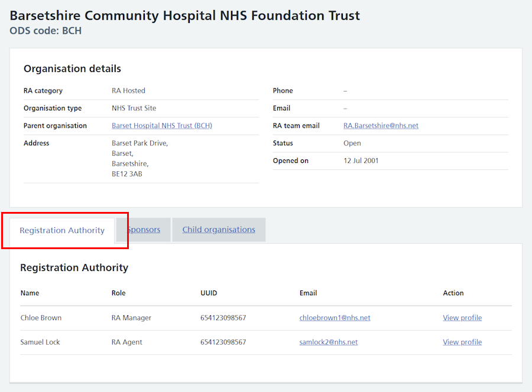Click the Name column header

[x=30, y=293]
